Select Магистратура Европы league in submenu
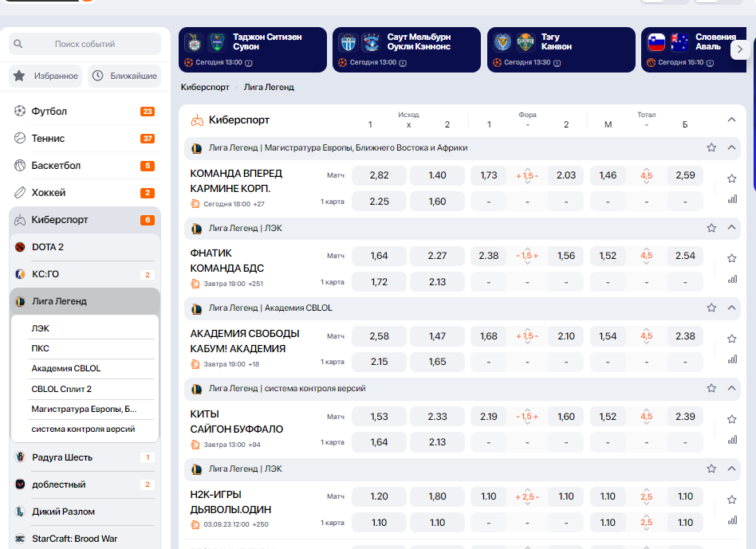The width and height of the screenshot is (756, 549). 93,409
